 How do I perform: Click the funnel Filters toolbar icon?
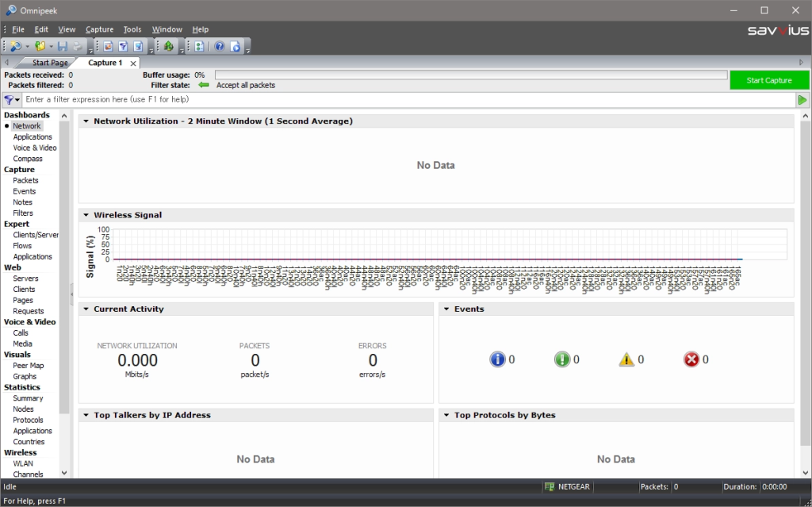click(x=123, y=47)
